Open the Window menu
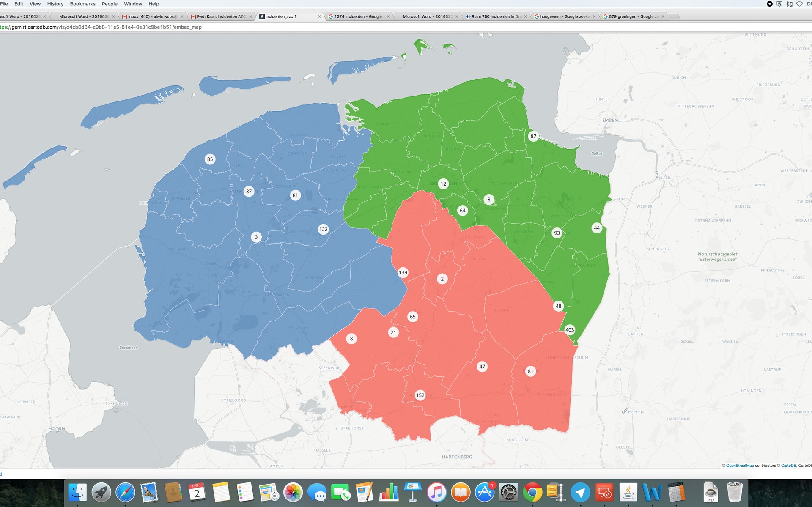The width and height of the screenshot is (812, 507). point(133,4)
